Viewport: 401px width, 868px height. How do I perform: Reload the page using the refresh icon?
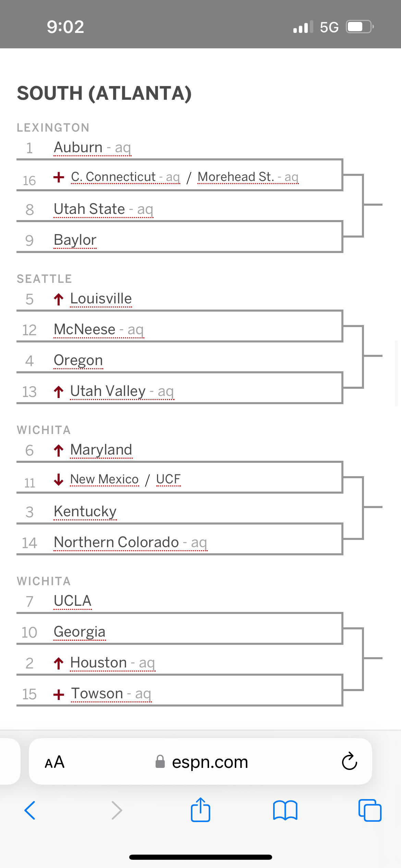point(349,761)
